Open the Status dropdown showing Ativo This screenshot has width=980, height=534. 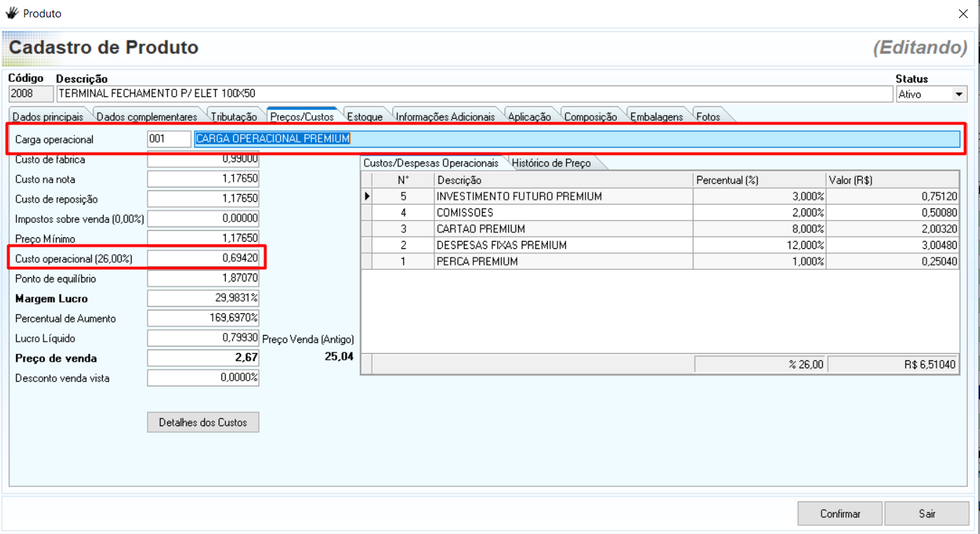(x=960, y=94)
